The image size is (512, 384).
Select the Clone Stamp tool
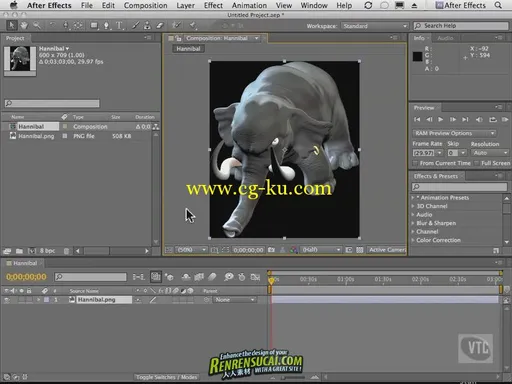pyautogui.click(x=147, y=25)
